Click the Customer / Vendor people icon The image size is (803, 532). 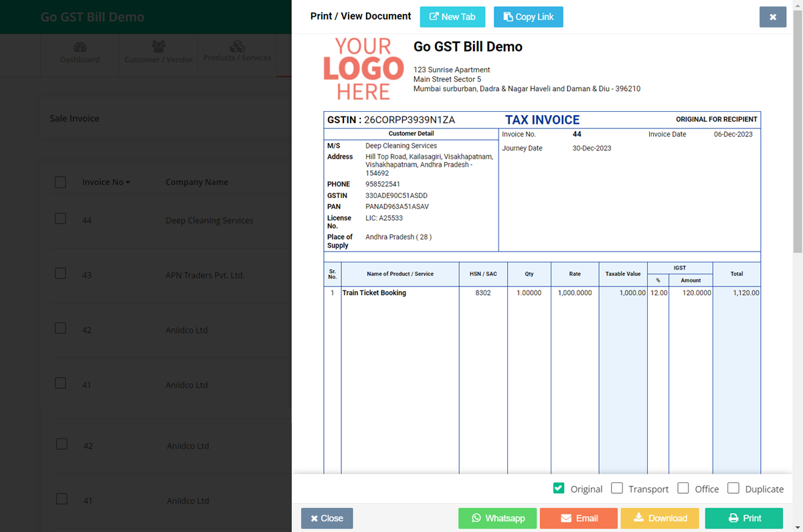159,47
